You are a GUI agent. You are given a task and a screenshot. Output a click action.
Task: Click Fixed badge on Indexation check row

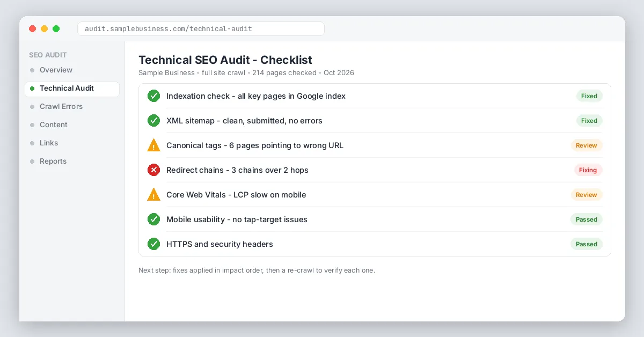coord(589,96)
